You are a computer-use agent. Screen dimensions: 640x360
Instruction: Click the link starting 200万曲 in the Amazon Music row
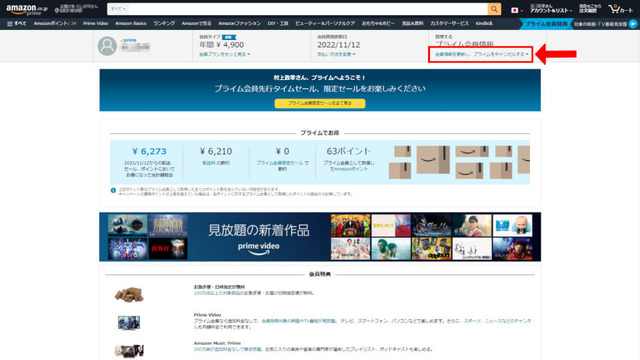[228, 349]
